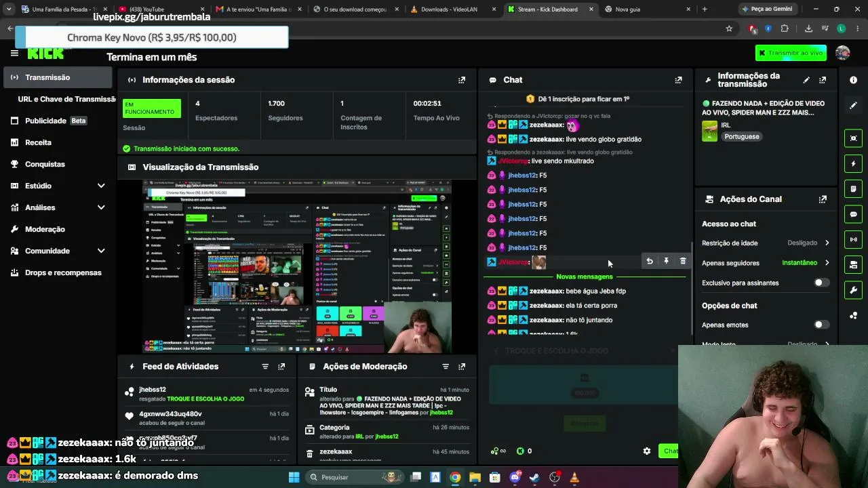Click the pencil icon in the right sidebar
This screenshot has width=868, height=488.
[x=853, y=106]
